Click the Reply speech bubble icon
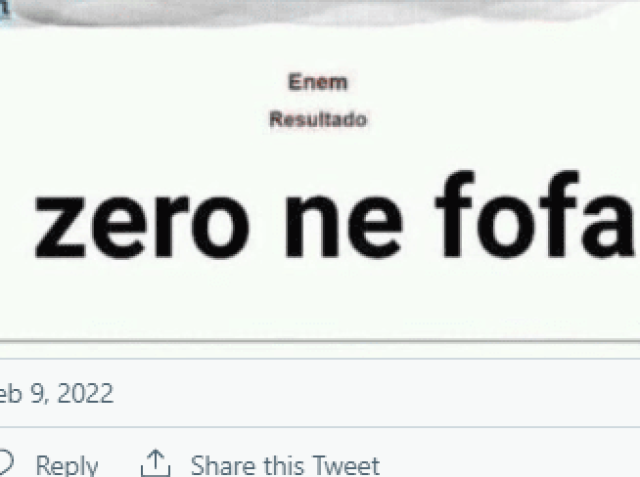 pyautogui.click(x=6, y=463)
